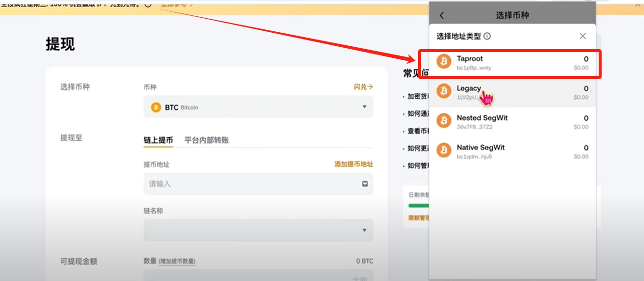Choose the Native SegWit address type
644x281 pixels.
pos(512,151)
